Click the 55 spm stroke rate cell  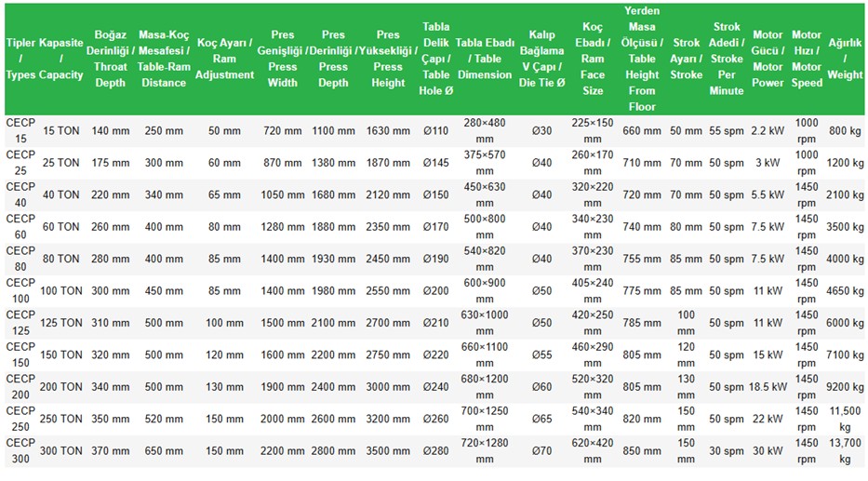click(727, 131)
